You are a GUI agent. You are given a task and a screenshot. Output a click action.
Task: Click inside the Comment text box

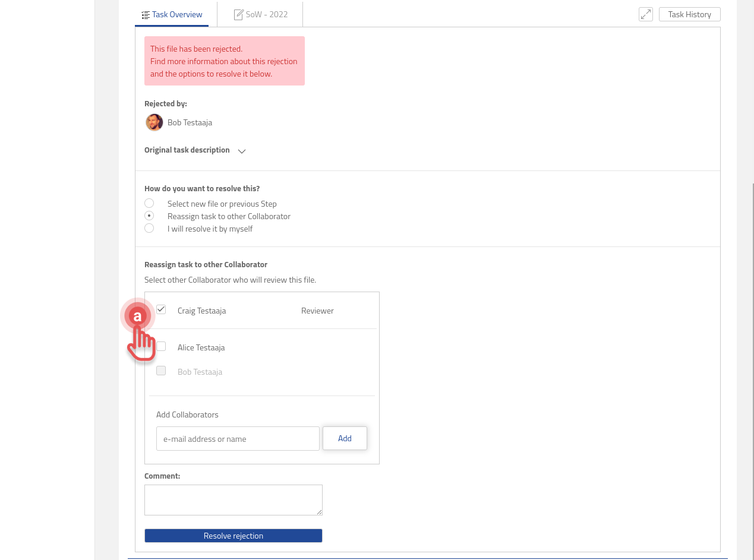233,499
